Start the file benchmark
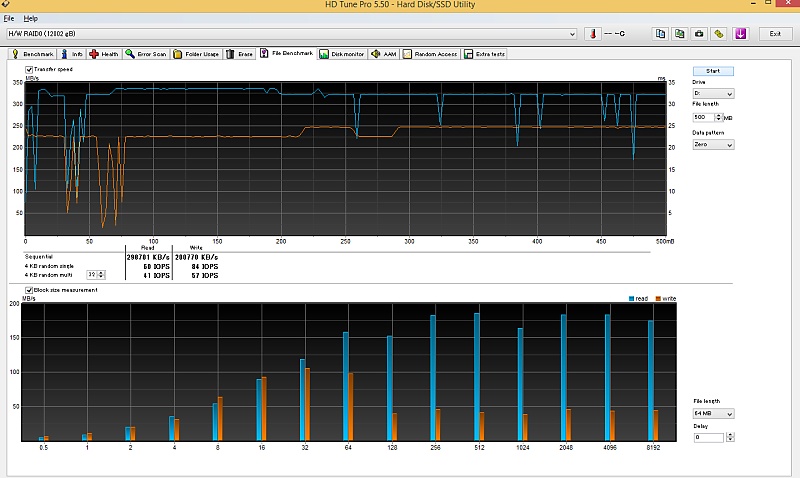Screen dimensions: 800x478 tap(713, 71)
